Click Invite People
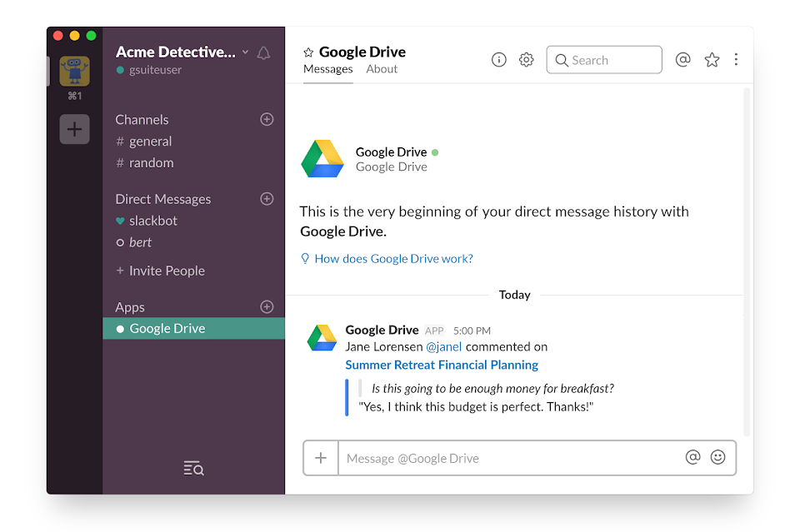Screen dimensions: 800x532 [161, 271]
